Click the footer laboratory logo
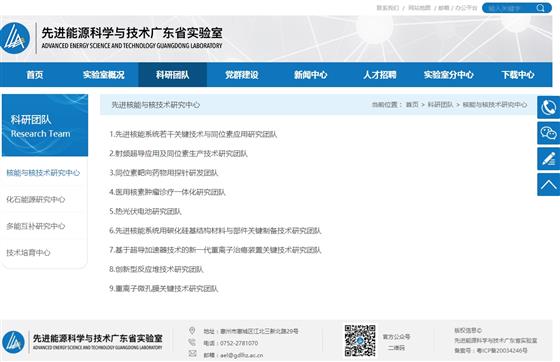The height and width of the screenshot is (362, 560). point(14,342)
